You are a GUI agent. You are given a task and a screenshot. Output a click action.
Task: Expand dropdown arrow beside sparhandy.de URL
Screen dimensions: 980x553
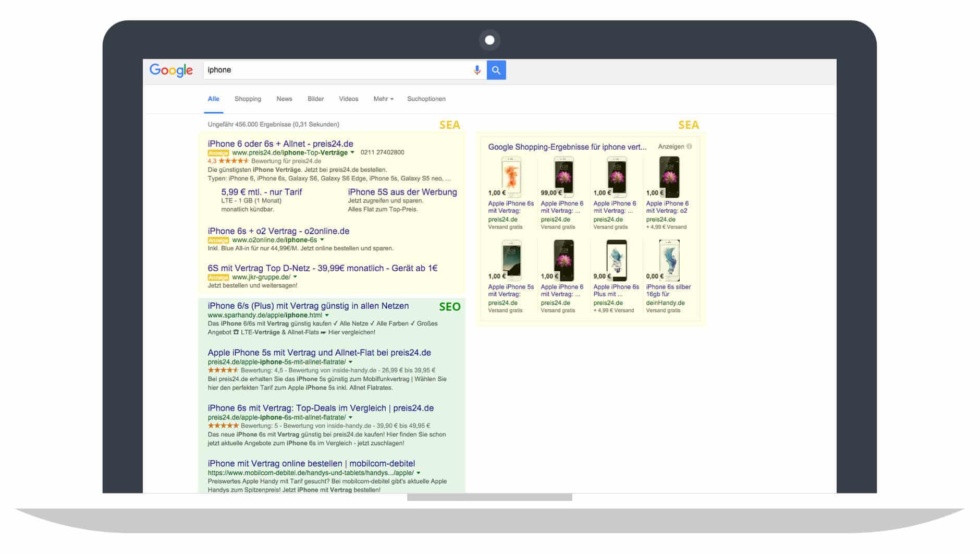click(x=327, y=315)
